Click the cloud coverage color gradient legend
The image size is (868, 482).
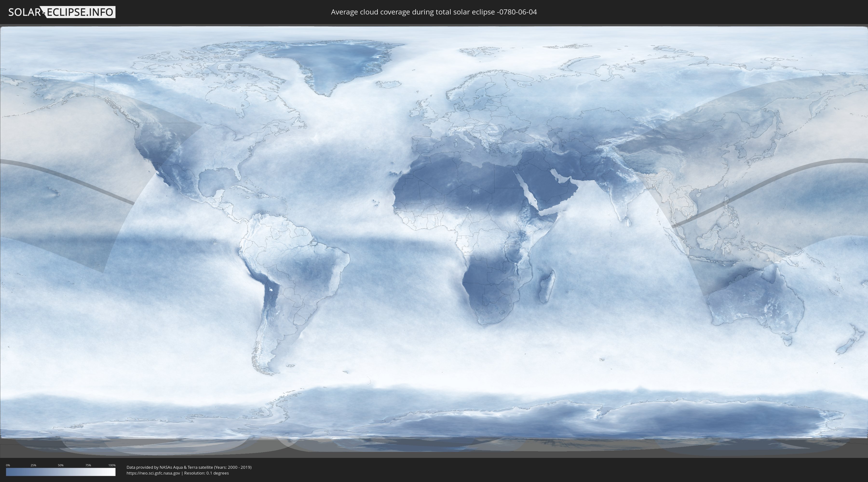click(x=61, y=472)
